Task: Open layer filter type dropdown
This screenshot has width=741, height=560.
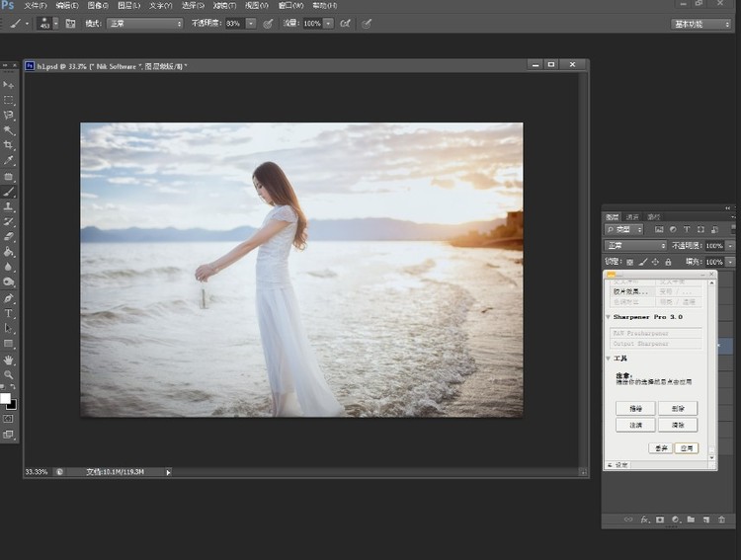Action: pos(624,230)
